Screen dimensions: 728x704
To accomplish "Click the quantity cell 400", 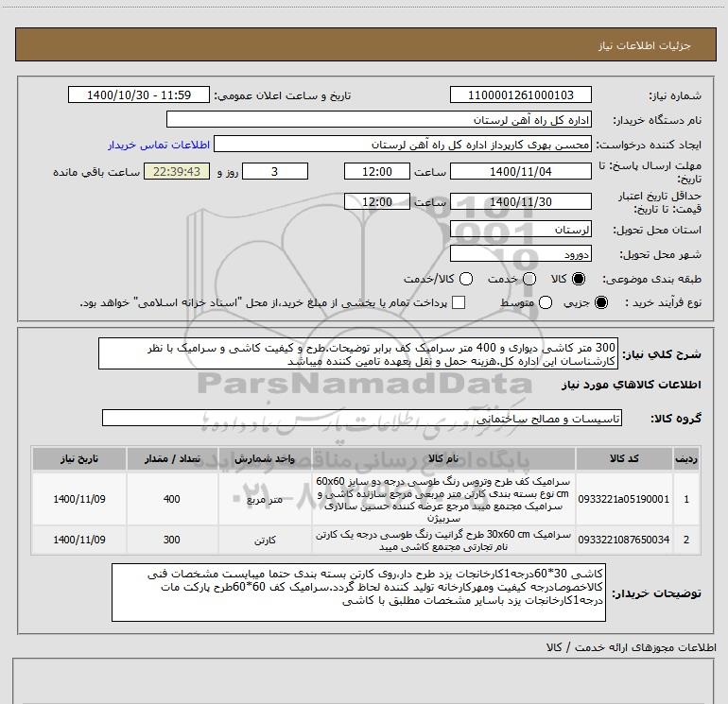I will tap(171, 499).
